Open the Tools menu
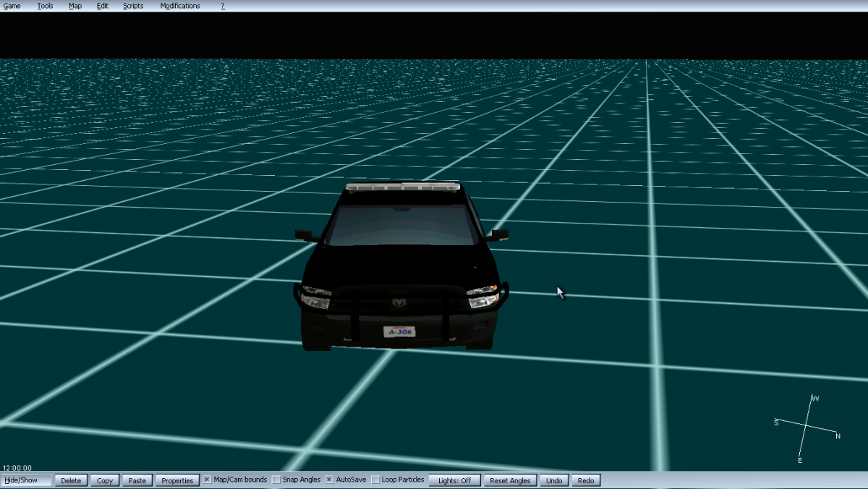The image size is (868, 489). click(x=45, y=6)
